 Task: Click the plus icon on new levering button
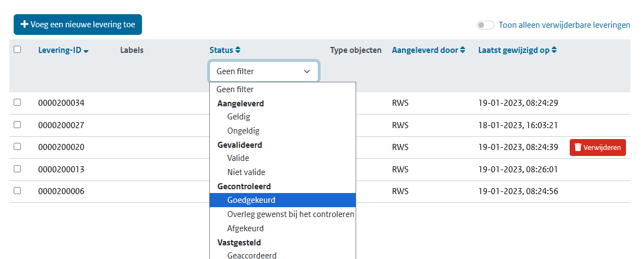tap(24, 25)
